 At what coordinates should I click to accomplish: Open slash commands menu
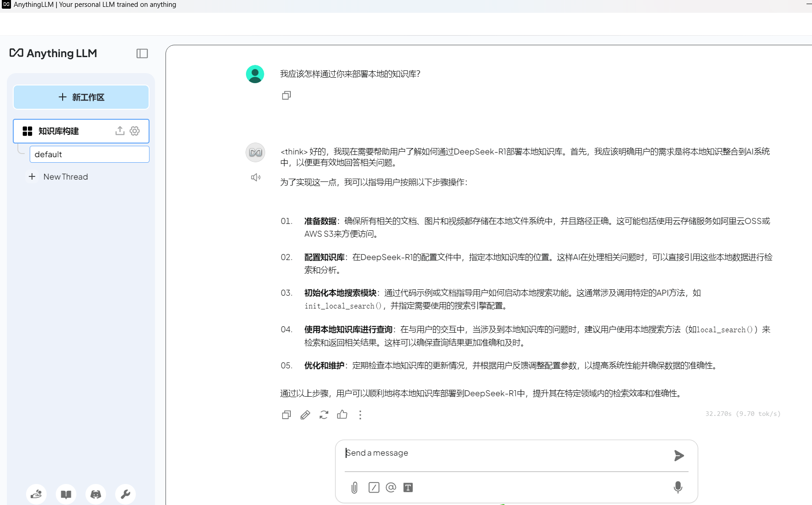click(x=374, y=488)
